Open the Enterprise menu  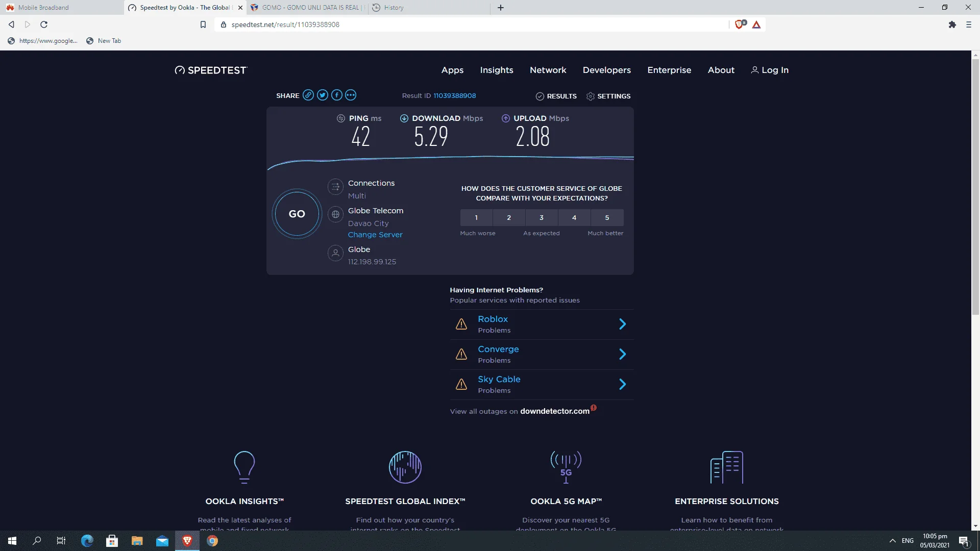point(669,70)
